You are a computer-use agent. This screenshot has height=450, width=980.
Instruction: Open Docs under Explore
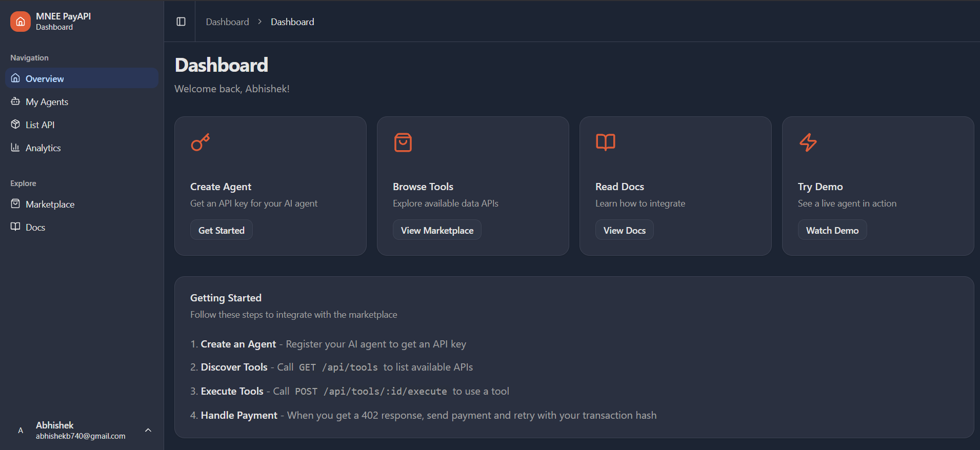tap(82, 227)
